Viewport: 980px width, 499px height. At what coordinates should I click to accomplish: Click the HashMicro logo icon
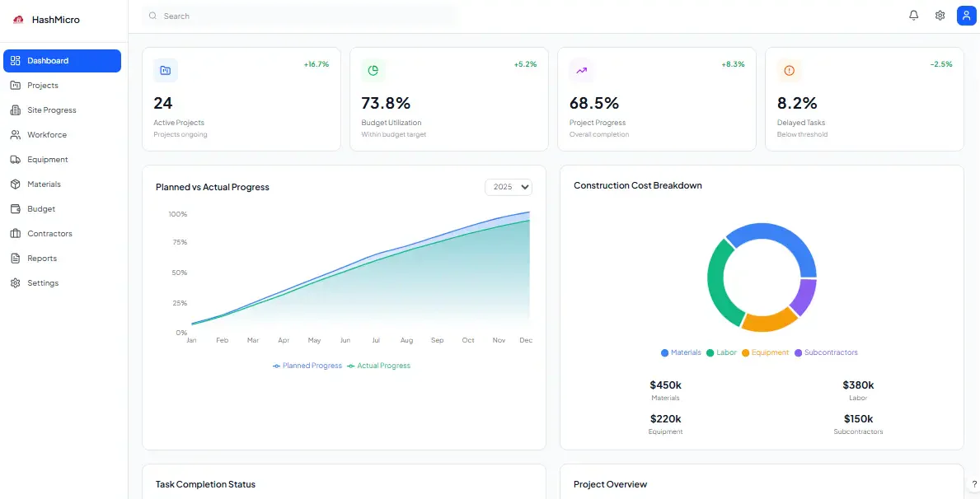coord(18,20)
